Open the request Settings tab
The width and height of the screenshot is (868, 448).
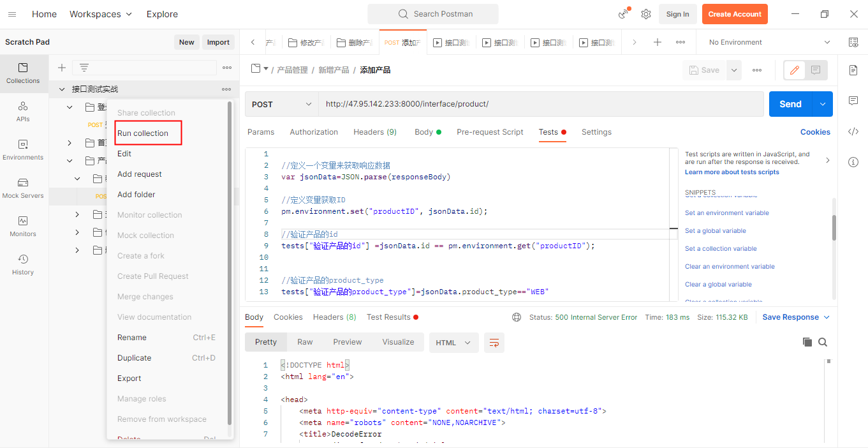click(x=596, y=132)
